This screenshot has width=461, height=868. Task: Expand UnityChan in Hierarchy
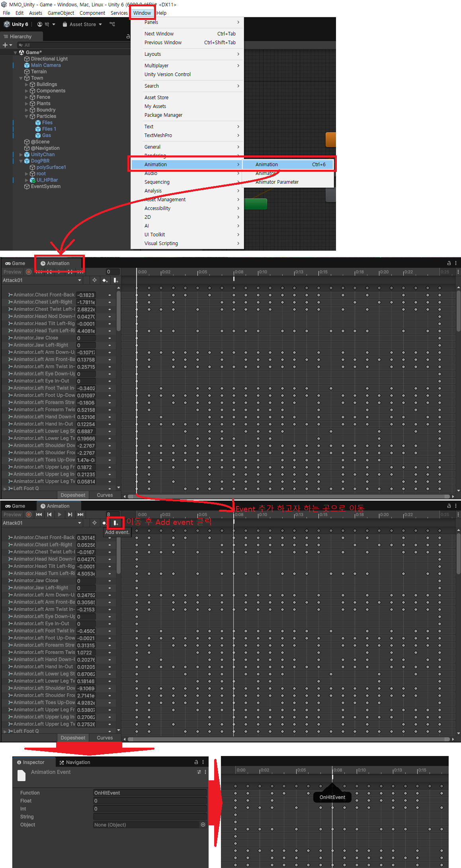[21, 155]
